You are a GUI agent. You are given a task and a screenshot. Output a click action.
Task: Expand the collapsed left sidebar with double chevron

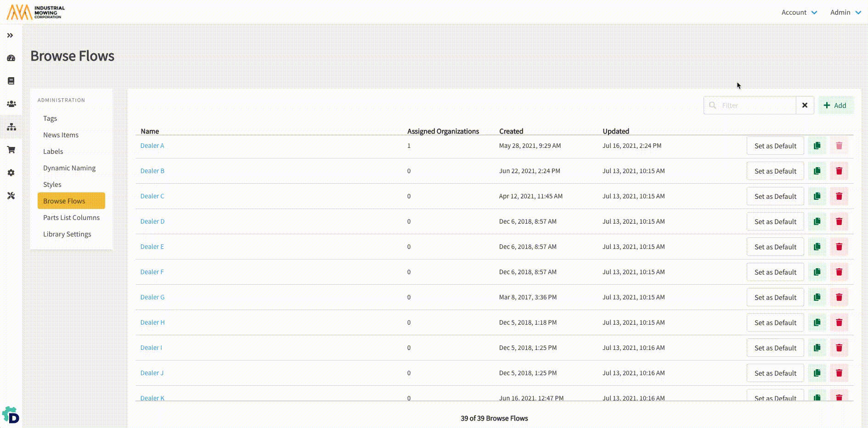pos(10,35)
